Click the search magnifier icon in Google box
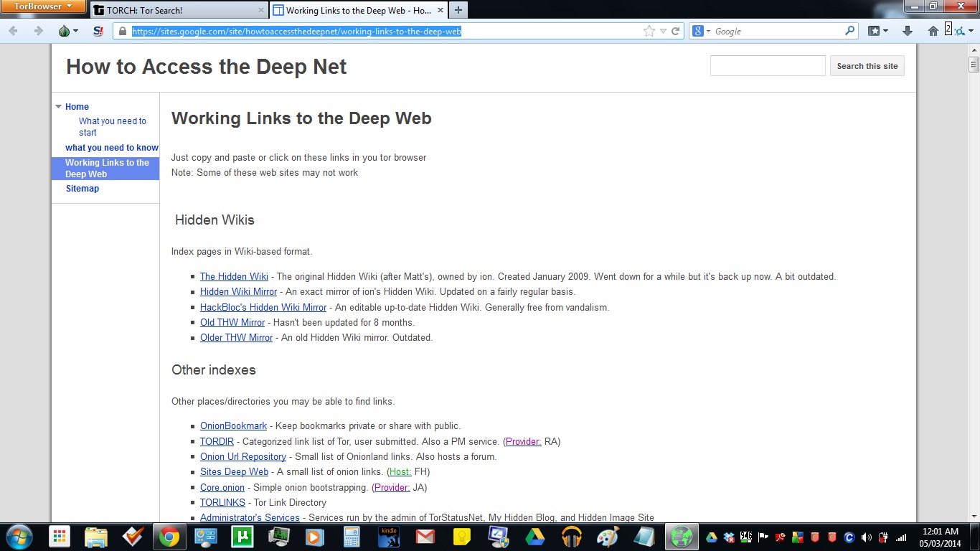Image resolution: width=980 pixels, height=551 pixels. [x=850, y=31]
